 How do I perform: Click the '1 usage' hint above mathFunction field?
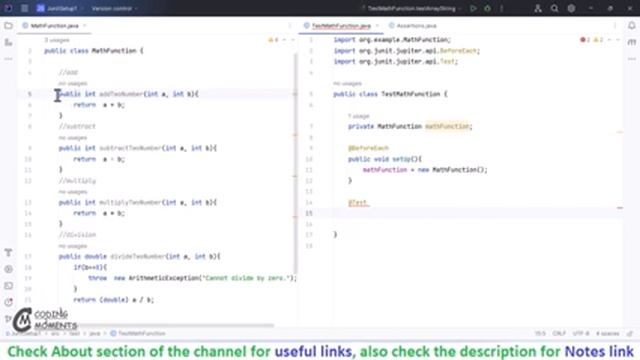pyautogui.click(x=358, y=116)
